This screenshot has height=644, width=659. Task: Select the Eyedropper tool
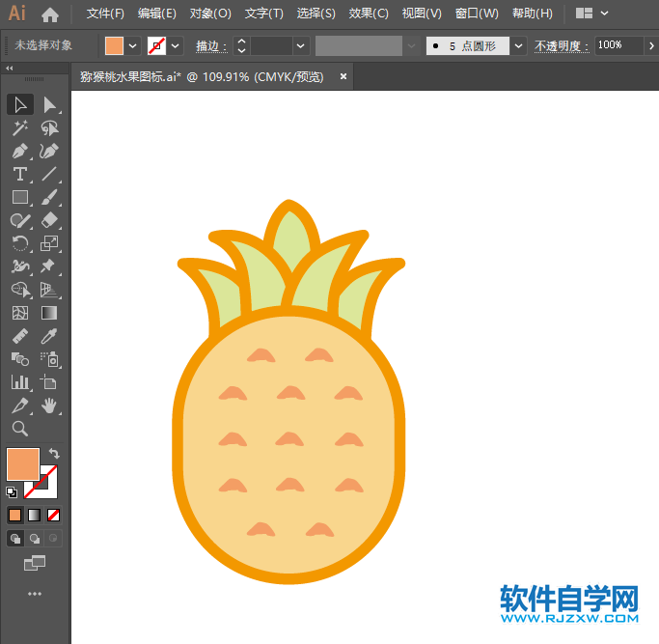tap(49, 336)
